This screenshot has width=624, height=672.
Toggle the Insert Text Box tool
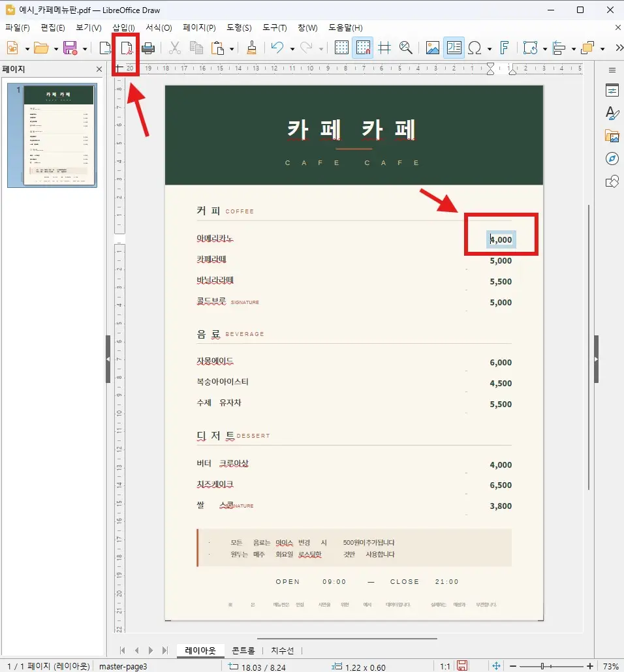pos(454,48)
